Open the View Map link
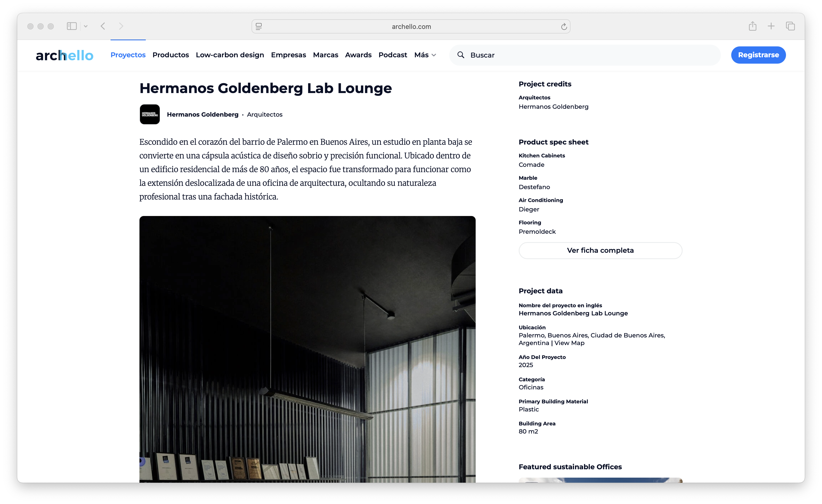 pos(569,343)
